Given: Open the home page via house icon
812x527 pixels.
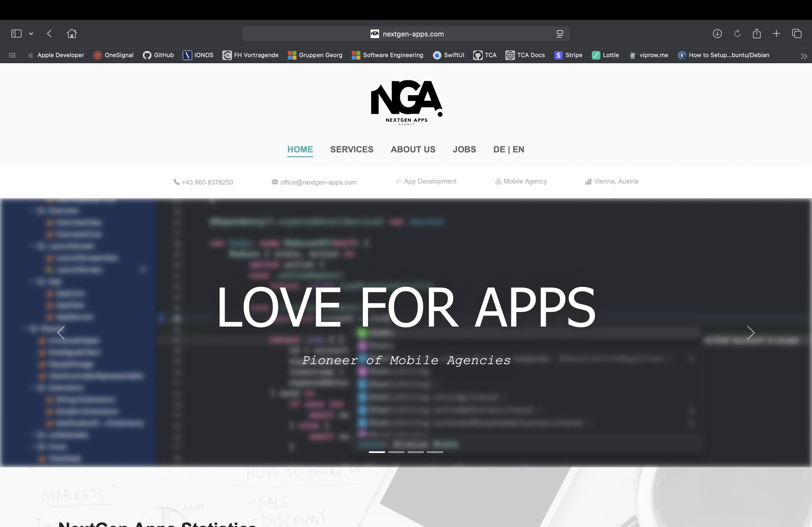Looking at the screenshot, I should [x=72, y=33].
